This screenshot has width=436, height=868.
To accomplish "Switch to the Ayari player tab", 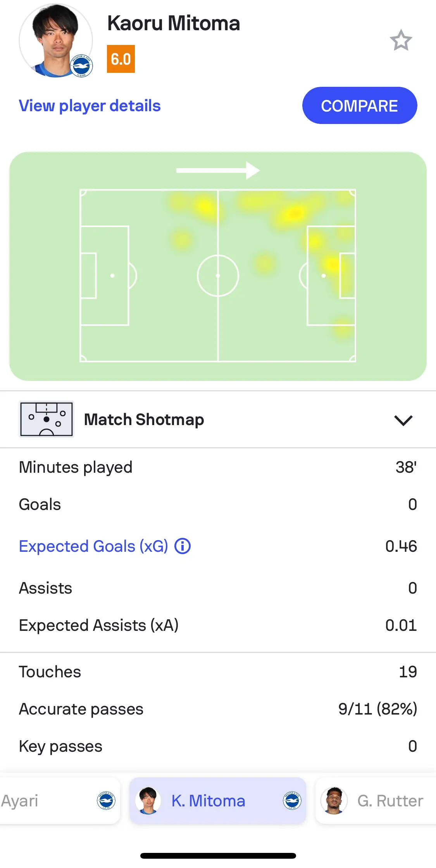I will 58,801.
